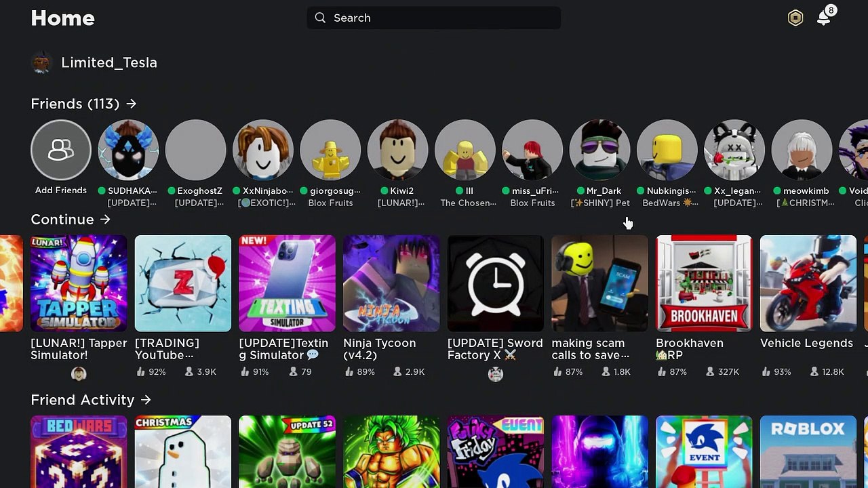Open miss_uFri friend avatar
The width and height of the screenshot is (868, 488).
[532, 150]
